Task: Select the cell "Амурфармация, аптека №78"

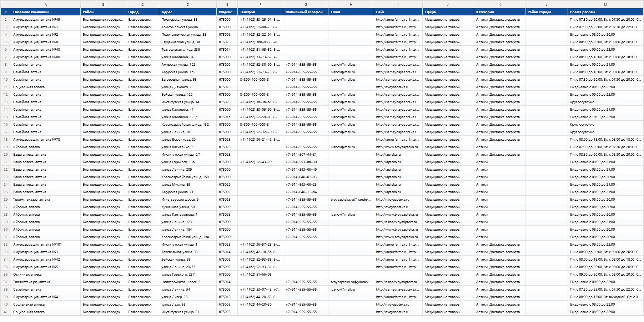Action: (46, 140)
